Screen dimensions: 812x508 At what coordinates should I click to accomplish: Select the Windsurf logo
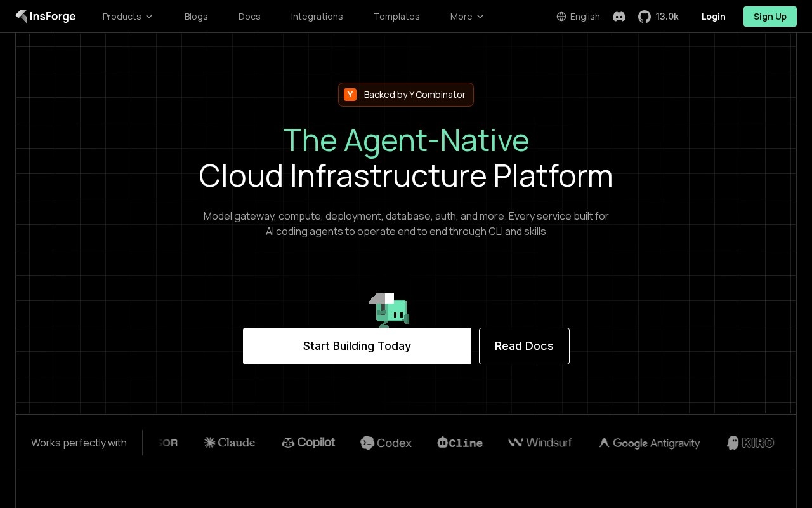(540, 443)
